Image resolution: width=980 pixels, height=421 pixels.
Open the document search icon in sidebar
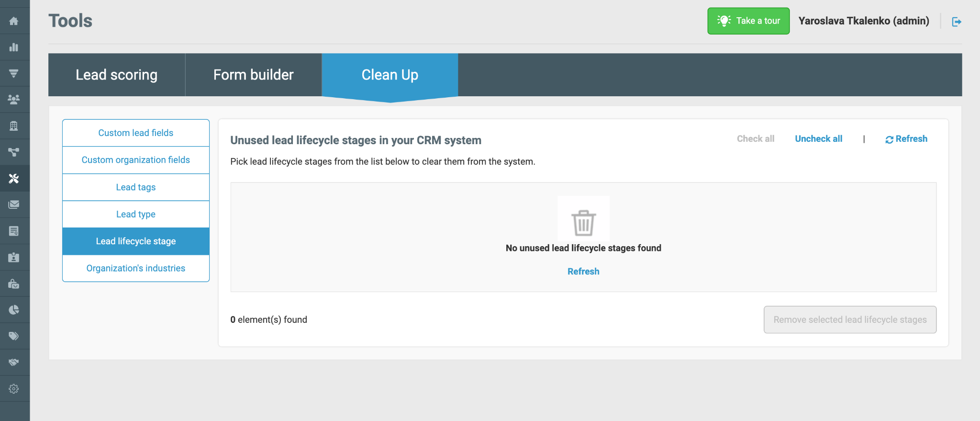click(x=14, y=231)
